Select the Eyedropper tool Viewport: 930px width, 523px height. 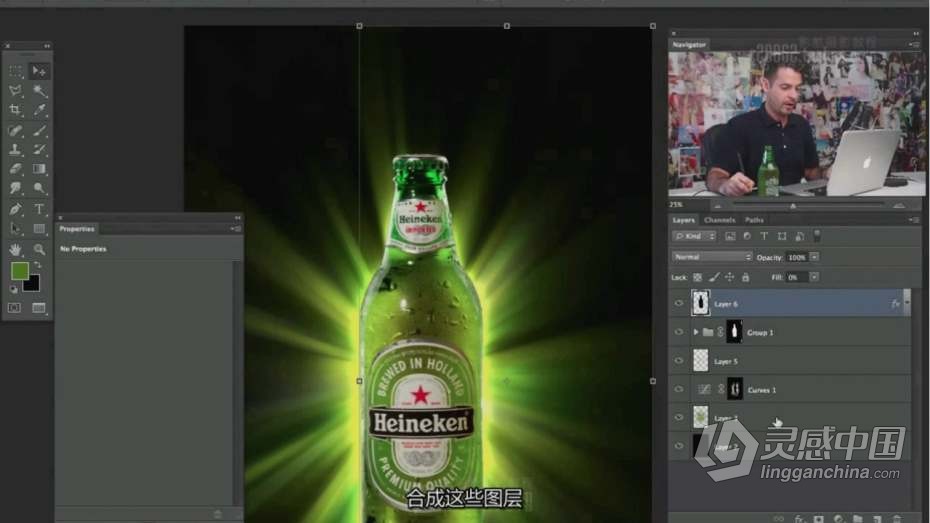point(39,110)
